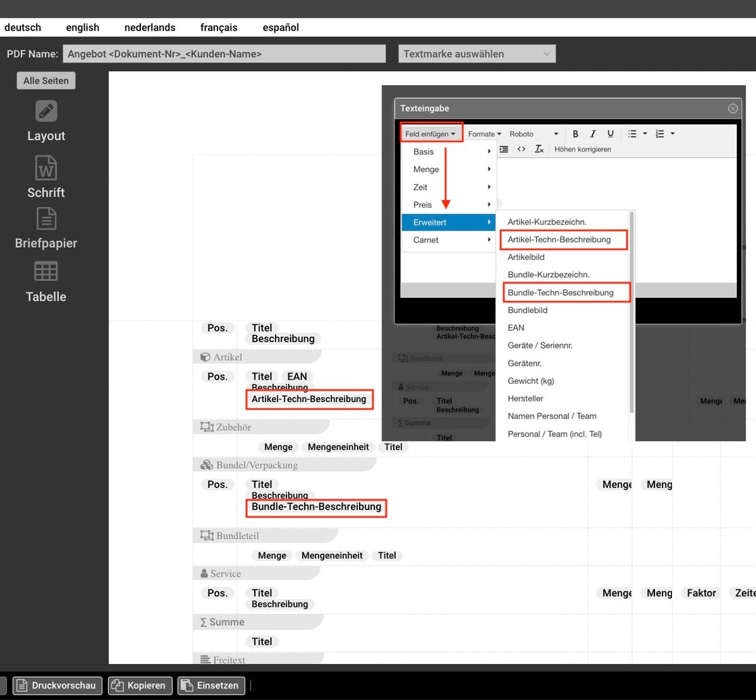Open the Tabelle grid icon

pyautogui.click(x=46, y=271)
